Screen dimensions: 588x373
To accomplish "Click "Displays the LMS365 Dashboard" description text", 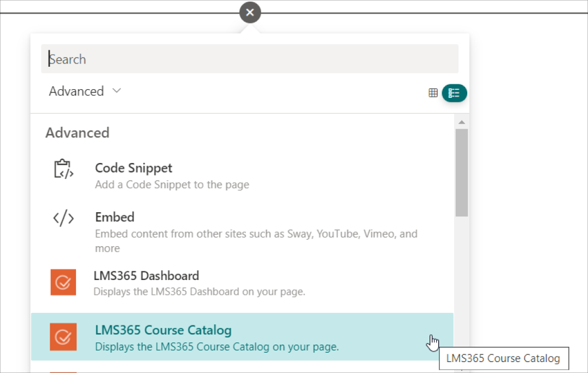I will click(x=199, y=292).
